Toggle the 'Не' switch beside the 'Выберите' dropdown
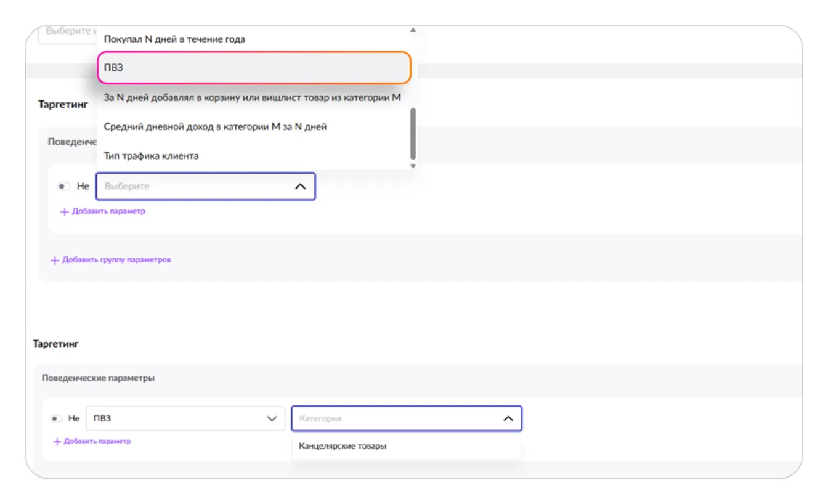This screenshot has height=504, width=828. tap(64, 186)
